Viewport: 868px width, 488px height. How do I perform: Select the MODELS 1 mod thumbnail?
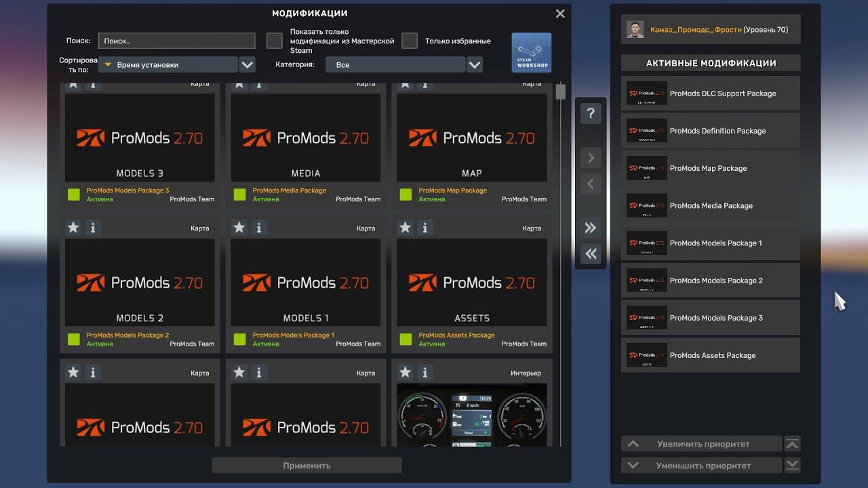coord(306,283)
